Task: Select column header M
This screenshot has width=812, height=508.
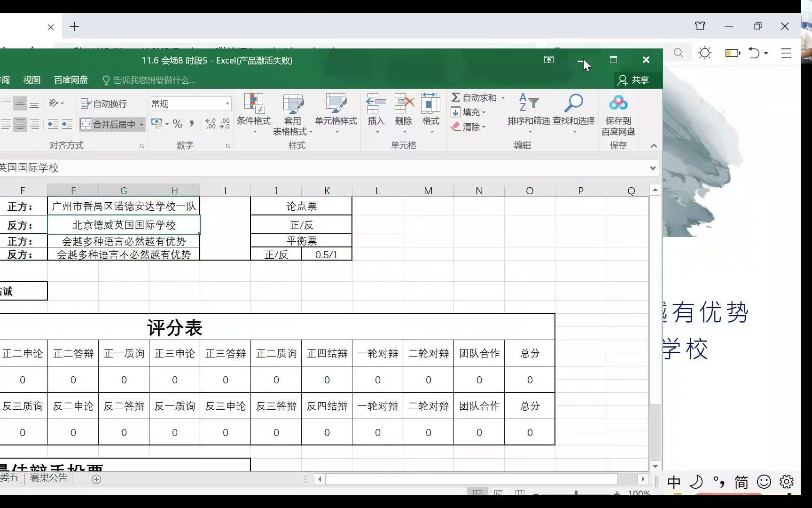Action: [428, 190]
